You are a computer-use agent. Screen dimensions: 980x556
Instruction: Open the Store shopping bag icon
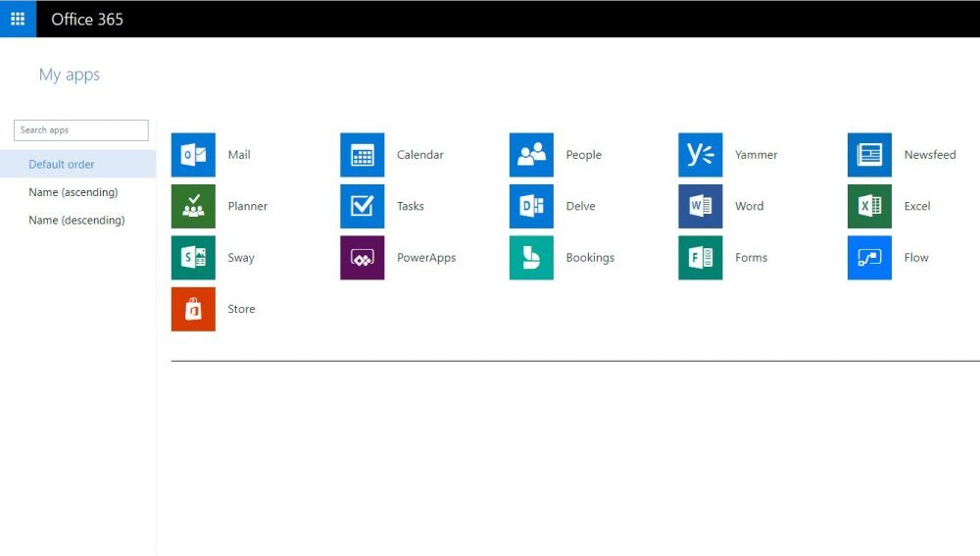[x=193, y=309]
